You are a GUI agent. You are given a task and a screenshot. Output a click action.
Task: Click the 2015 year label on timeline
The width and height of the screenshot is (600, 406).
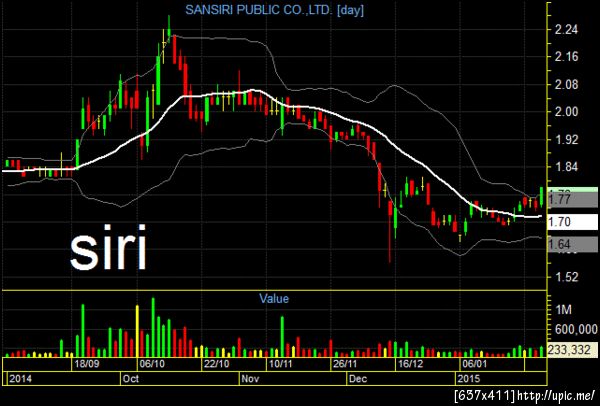click(469, 379)
